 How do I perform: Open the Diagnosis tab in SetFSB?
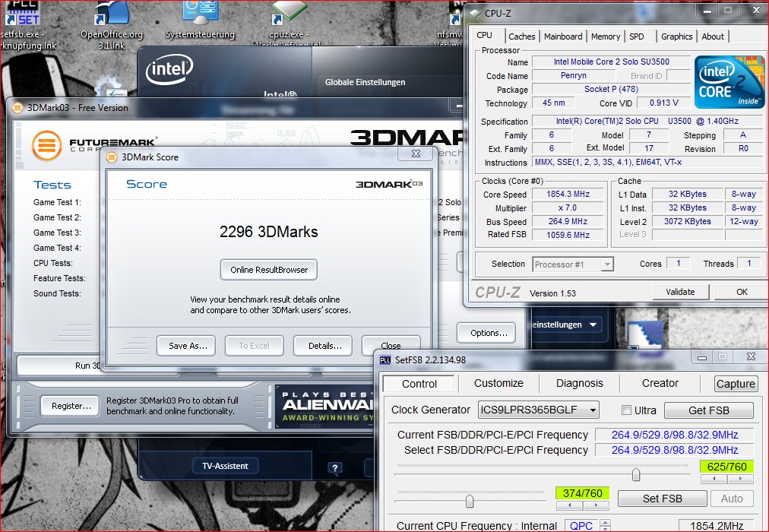(580, 383)
